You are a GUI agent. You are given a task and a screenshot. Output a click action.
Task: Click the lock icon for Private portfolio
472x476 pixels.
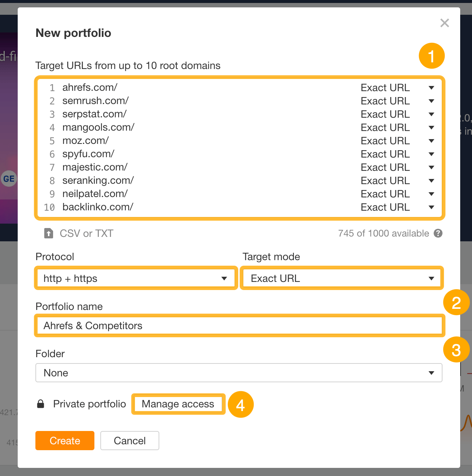pyautogui.click(x=41, y=404)
